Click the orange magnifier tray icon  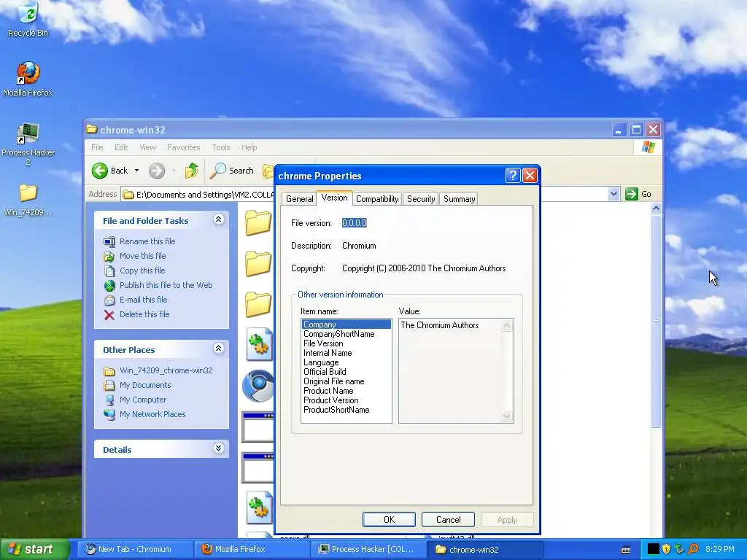point(693,549)
